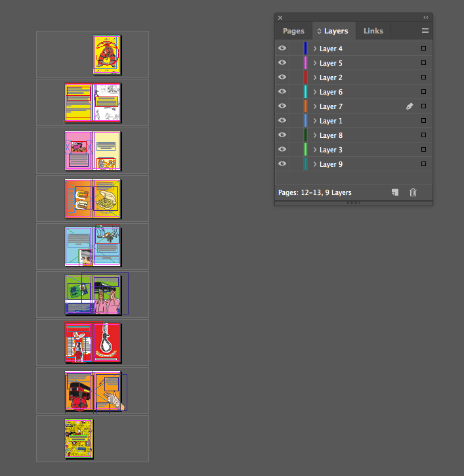Hide Layer 2 using eye icon
464x476 pixels.
[x=282, y=77]
